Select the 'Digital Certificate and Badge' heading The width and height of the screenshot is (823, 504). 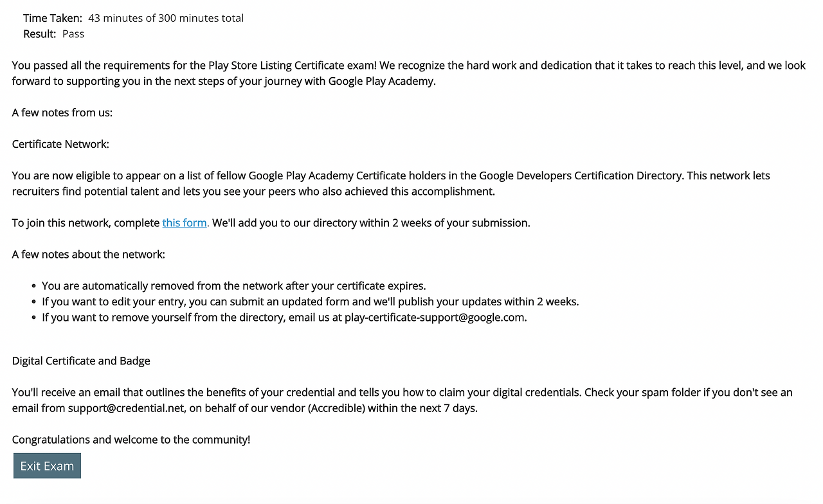[81, 361]
